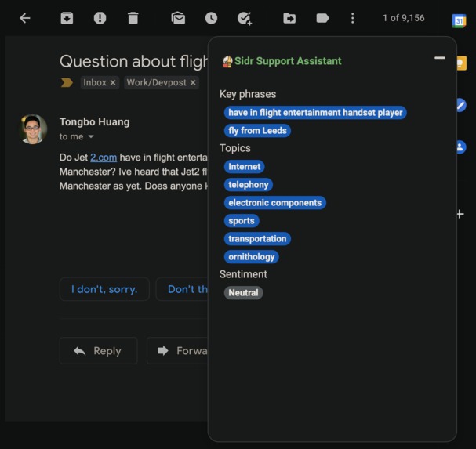
Task: Select the electronic components topic chip
Action: click(275, 203)
